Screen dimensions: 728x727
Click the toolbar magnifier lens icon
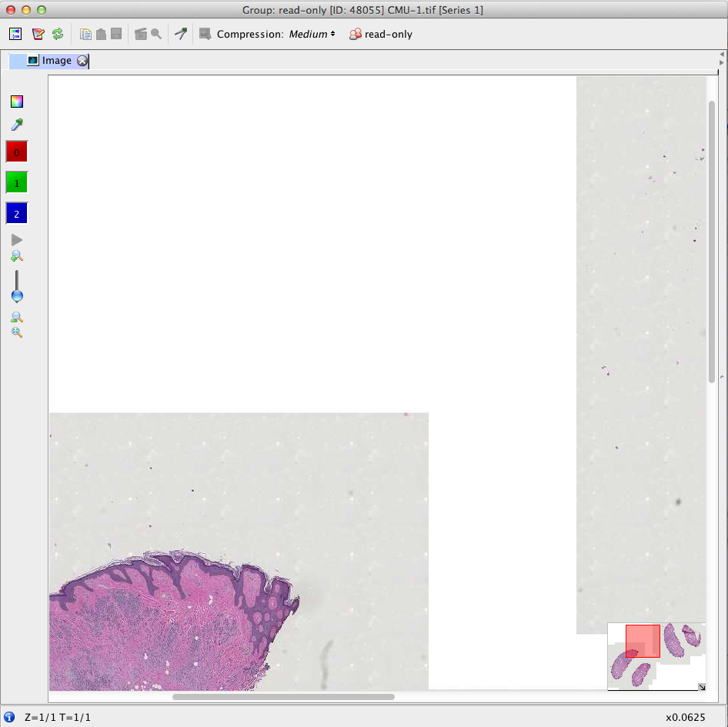click(156, 34)
